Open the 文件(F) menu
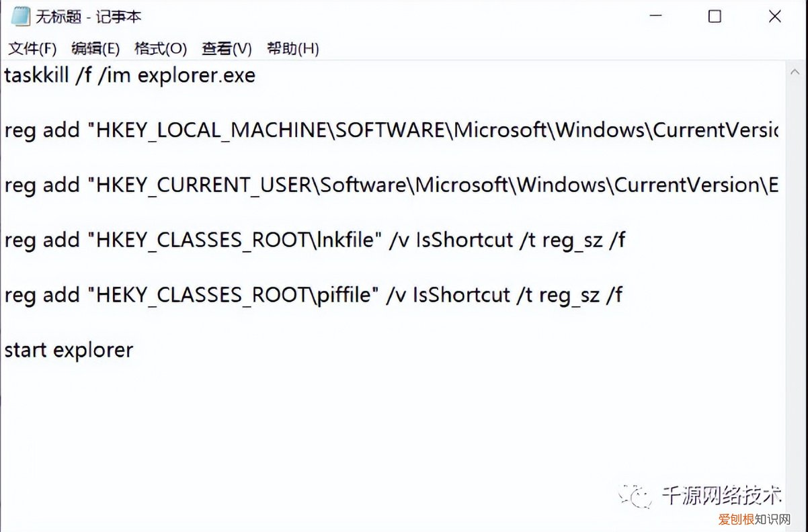This screenshot has width=808, height=532. point(32,48)
